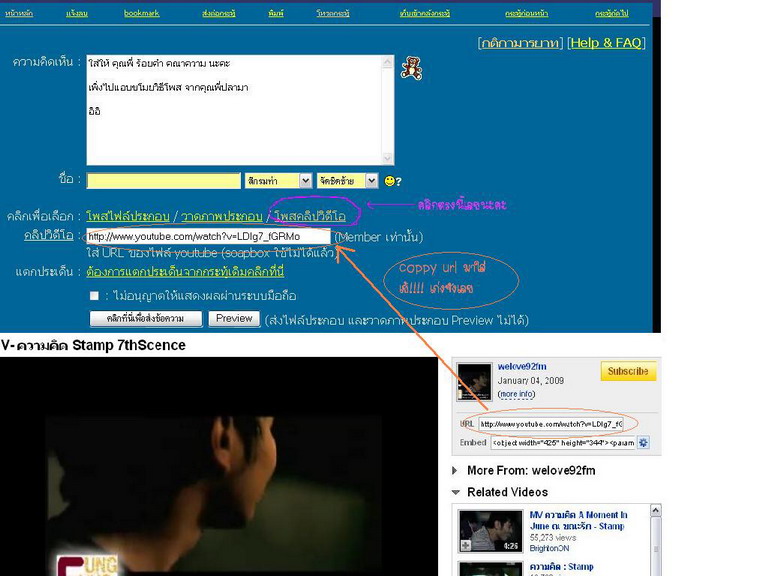Click พิมพ์ in the top navigation
Image resolution: width=768 pixels, height=576 pixels.
click(x=276, y=13)
